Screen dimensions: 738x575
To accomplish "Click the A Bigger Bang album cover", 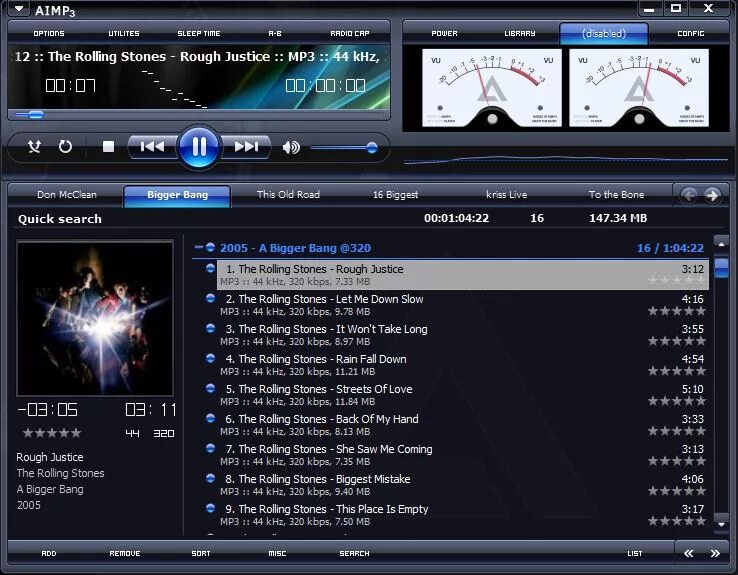I will (95, 318).
